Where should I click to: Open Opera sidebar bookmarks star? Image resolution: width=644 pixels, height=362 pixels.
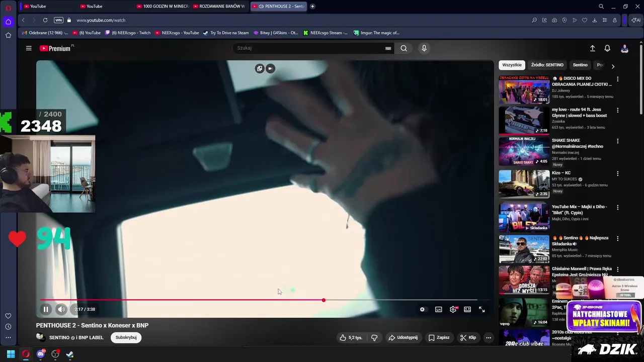point(8,35)
